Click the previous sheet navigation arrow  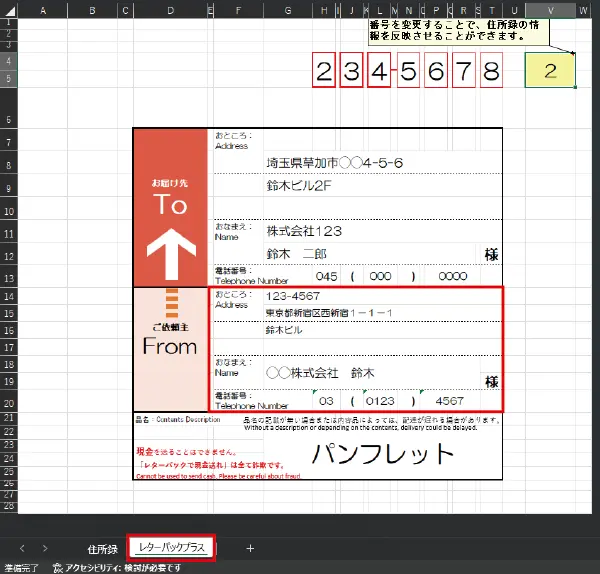pyautogui.click(x=20, y=548)
